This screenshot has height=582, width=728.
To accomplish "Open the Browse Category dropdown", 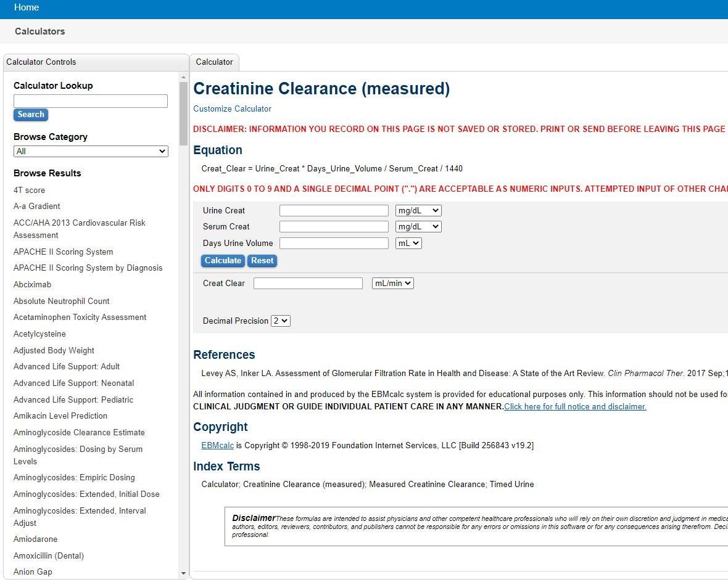I will point(91,151).
